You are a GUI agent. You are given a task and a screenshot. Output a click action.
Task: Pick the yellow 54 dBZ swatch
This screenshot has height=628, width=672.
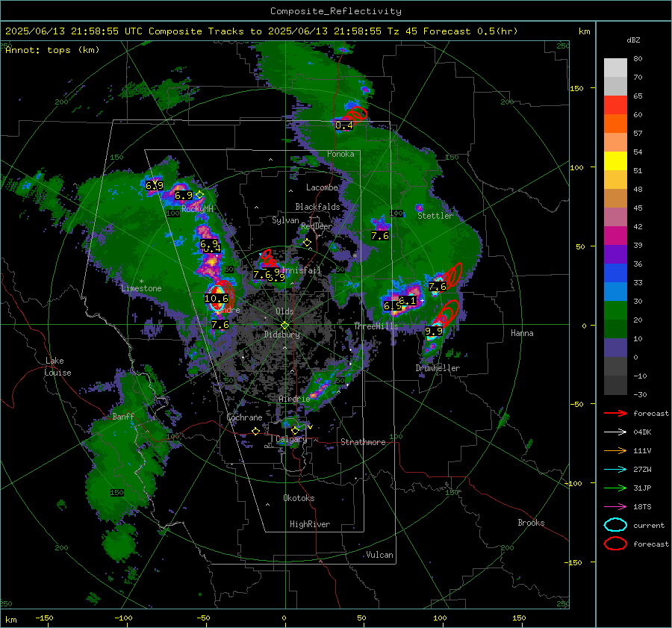tap(615, 161)
